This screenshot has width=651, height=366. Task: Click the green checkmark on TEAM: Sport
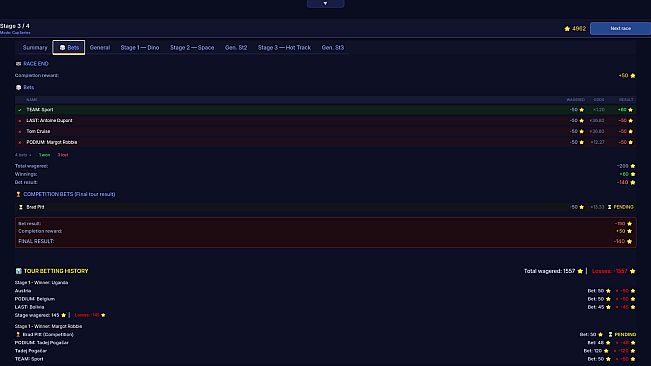click(x=20, y=110)
